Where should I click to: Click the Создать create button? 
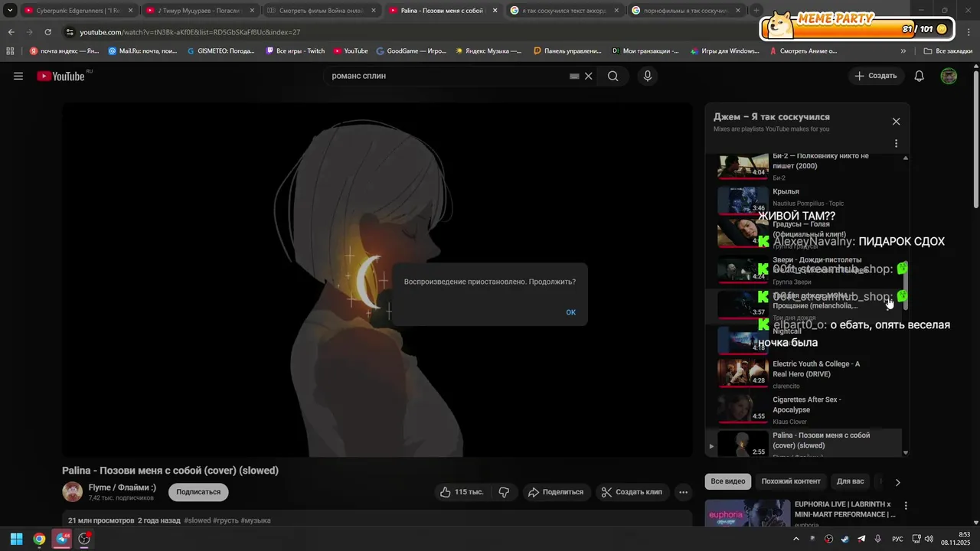[876, 76]
